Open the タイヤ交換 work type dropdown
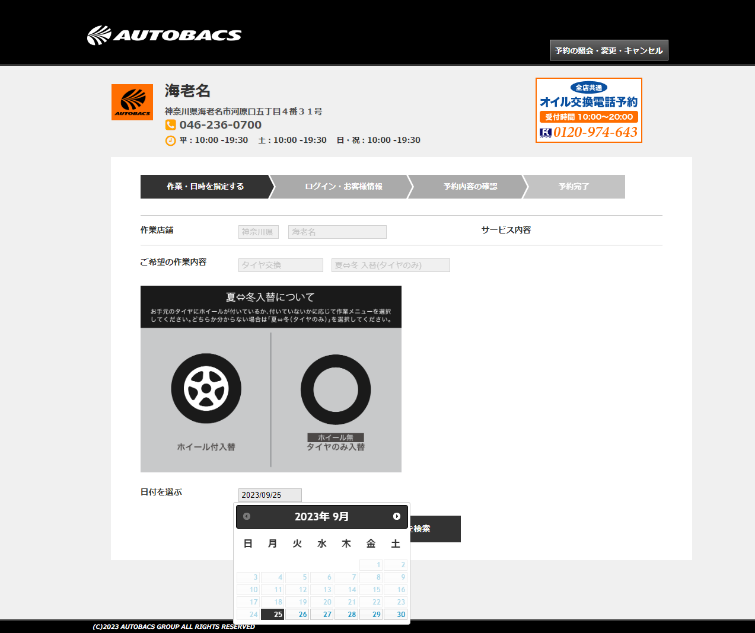 click(280, 265)
